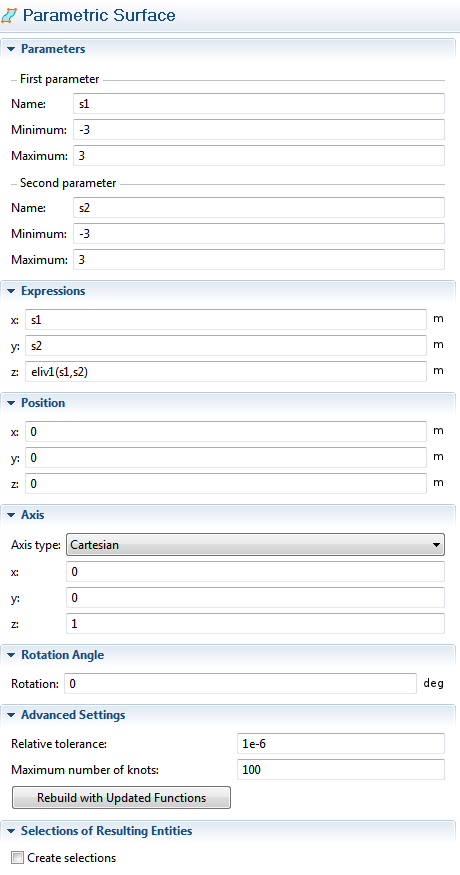This screenshot has width=460, height=875.
Task: Collapse the Expressions section
Action: click(11, 291)
